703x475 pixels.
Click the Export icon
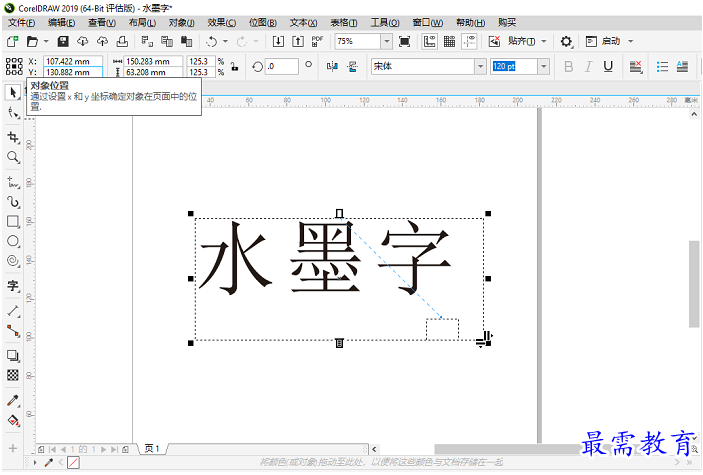[x=298, y=41]
